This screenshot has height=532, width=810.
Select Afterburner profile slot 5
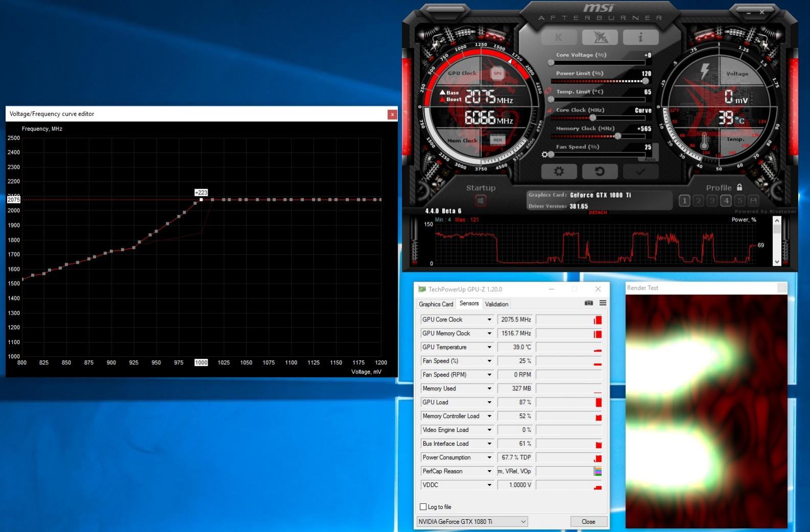tap(739, 201)
